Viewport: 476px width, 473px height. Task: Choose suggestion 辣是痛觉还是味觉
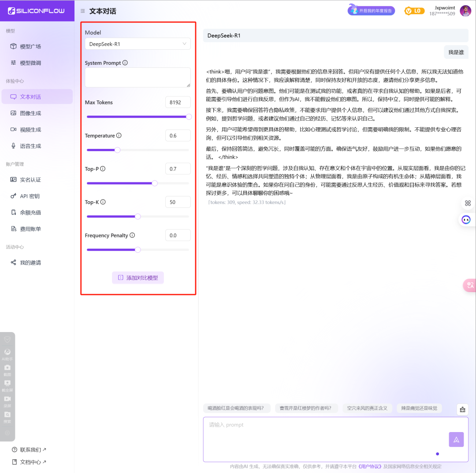tap(419, 408)
